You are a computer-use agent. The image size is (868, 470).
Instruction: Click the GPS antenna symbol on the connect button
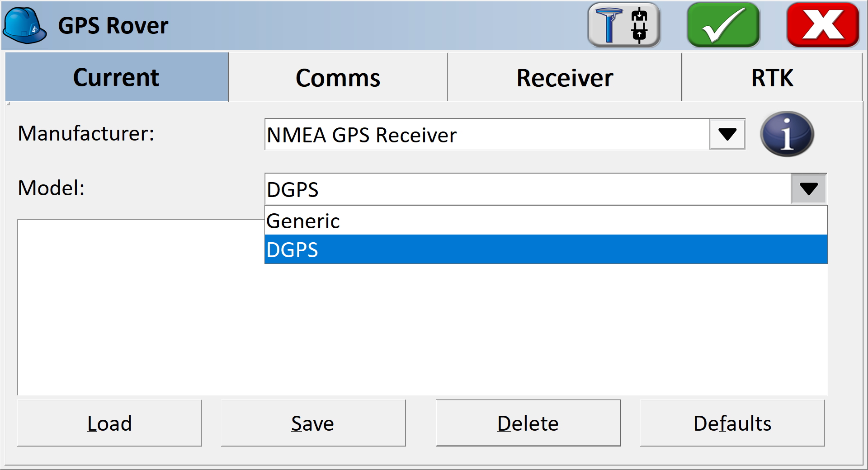(609, 25)
